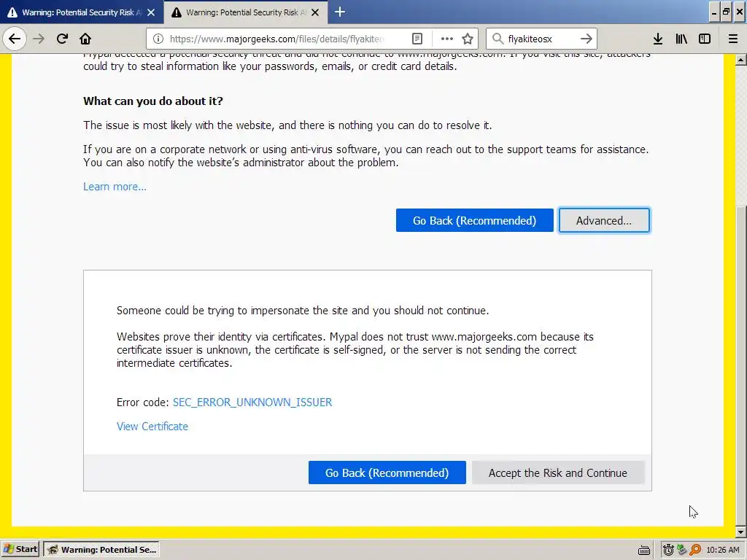Reload the current page
Image resolution: width=747 pixels, height=560 pixels.
point(62,39)
